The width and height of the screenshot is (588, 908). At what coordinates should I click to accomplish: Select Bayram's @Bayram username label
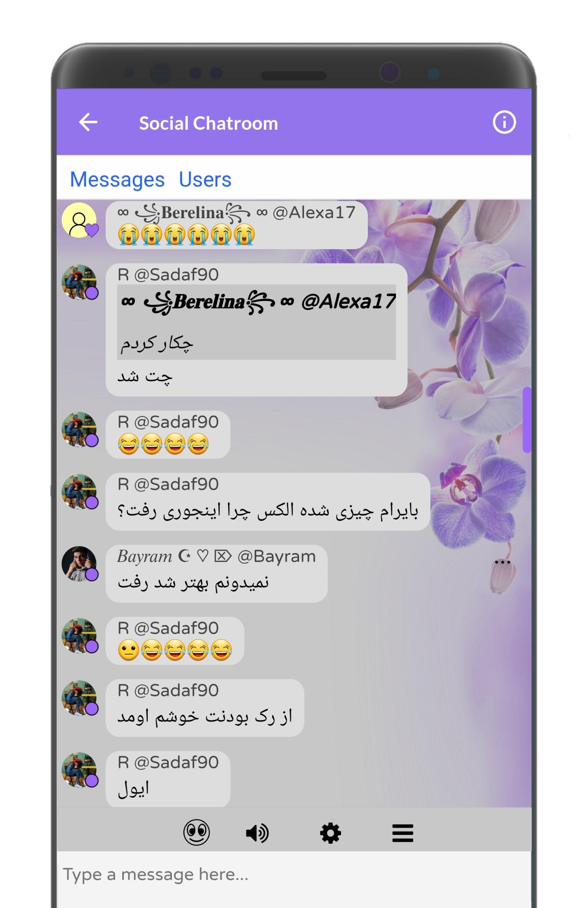pyautogui.click(x=277, y=556)
